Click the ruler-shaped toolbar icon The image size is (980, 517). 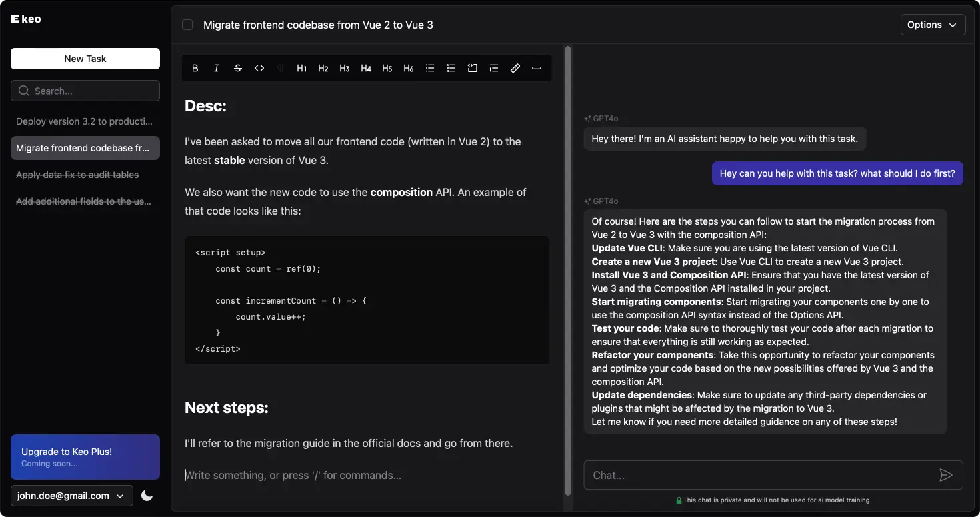(x=515, y=68)
